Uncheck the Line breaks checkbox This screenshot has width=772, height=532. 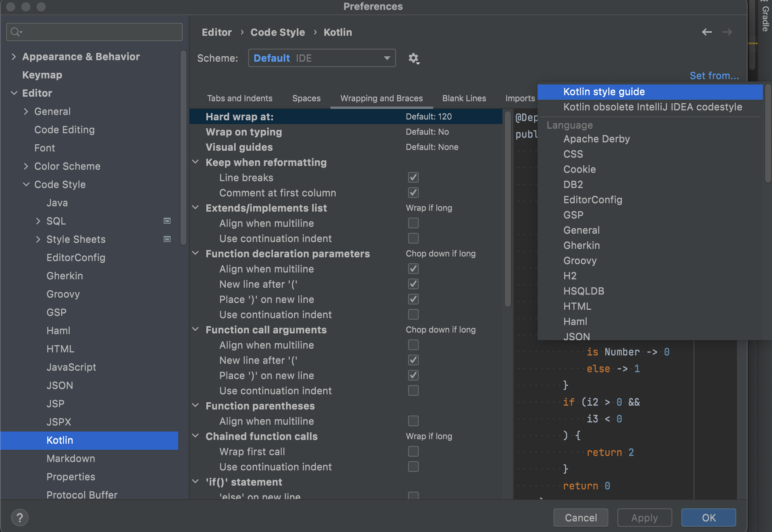(x=413, y=177)
